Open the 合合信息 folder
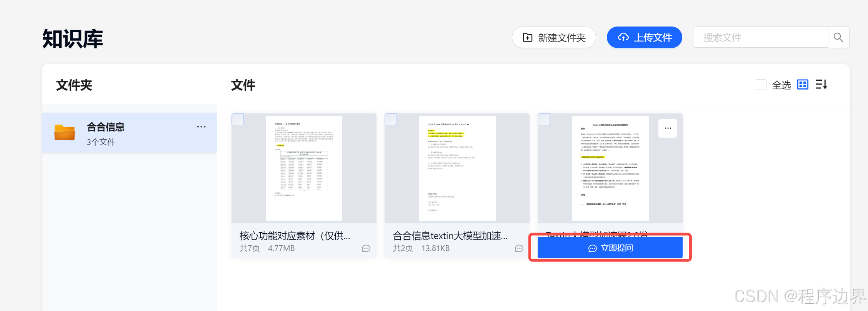The width and height of the screenshot is (868, 311). point(129,133)
